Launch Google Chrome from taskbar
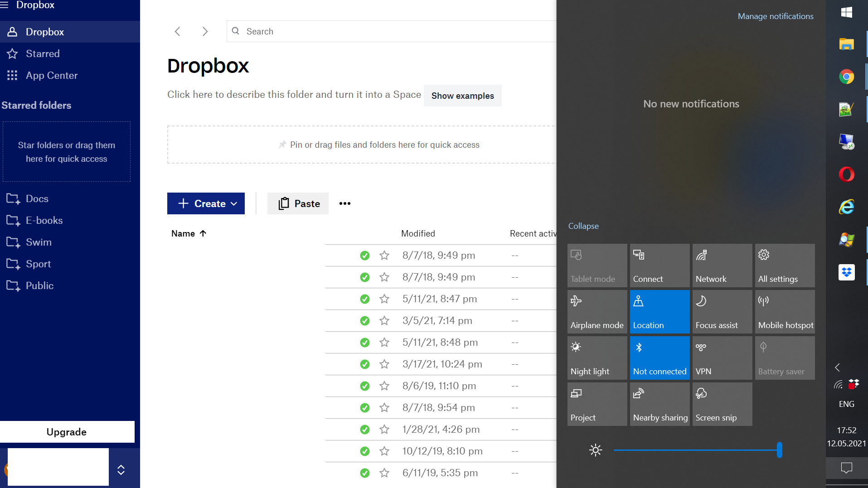The height and width of the screenshot is (488, 868). click(846, 77)
